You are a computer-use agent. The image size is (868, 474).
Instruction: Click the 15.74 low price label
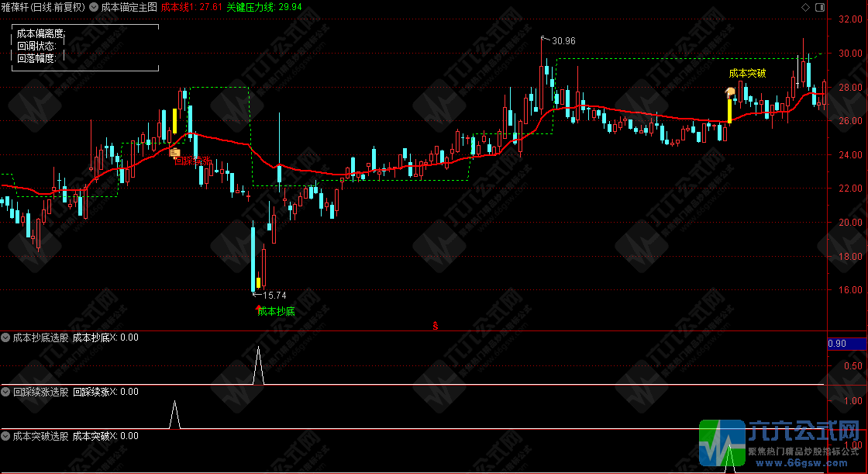click(274, 296)
